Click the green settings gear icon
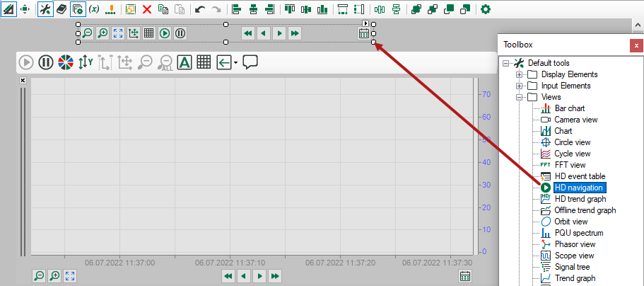 coord(486,9)
